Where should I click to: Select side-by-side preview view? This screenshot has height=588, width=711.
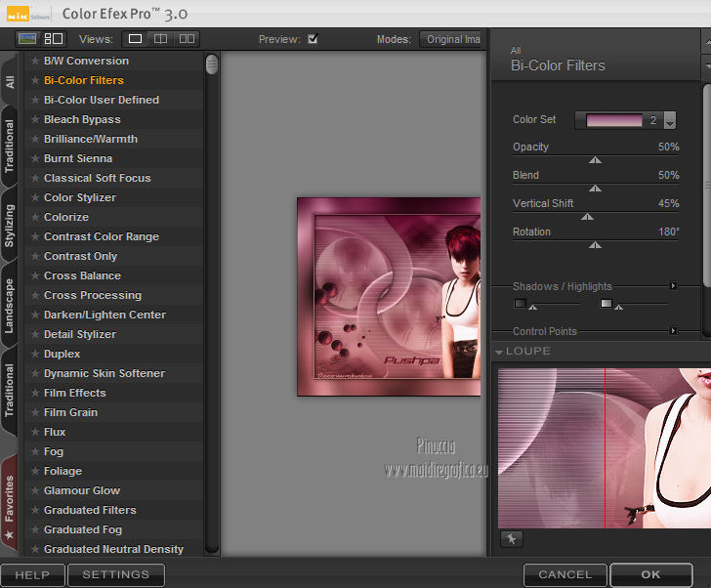[186, 39]
